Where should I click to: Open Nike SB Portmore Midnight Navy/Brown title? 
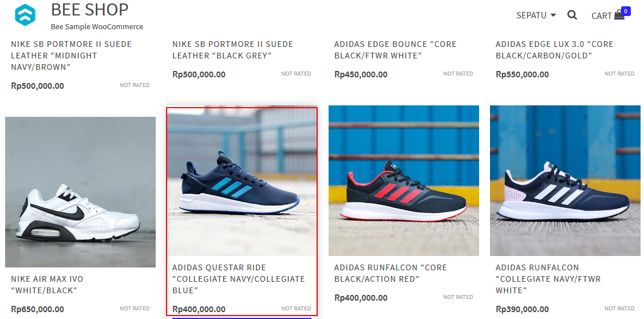click(x=72, y=56)
